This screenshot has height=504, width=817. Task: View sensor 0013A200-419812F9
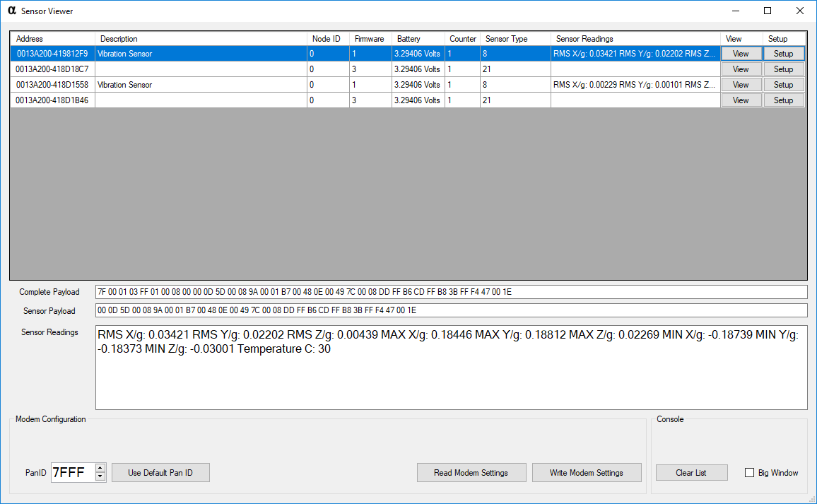point(741,54)
